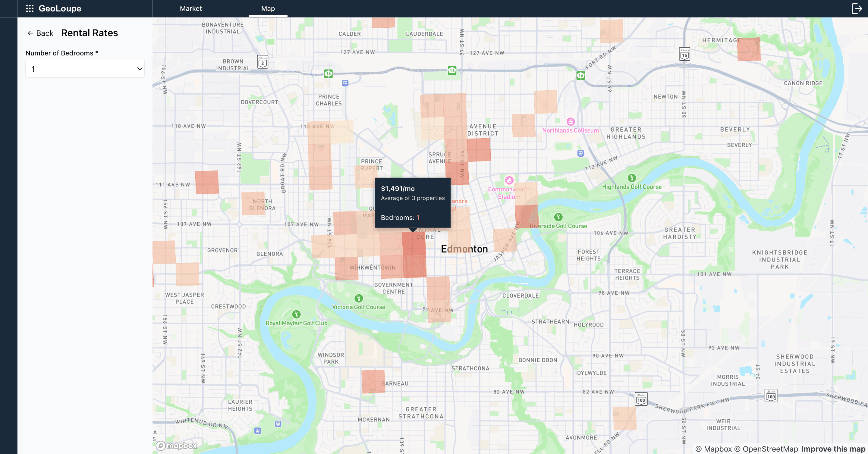Click the back arrow beside Rental Rates
This screenshot has width=868, height=454.
tap(30, 33)
